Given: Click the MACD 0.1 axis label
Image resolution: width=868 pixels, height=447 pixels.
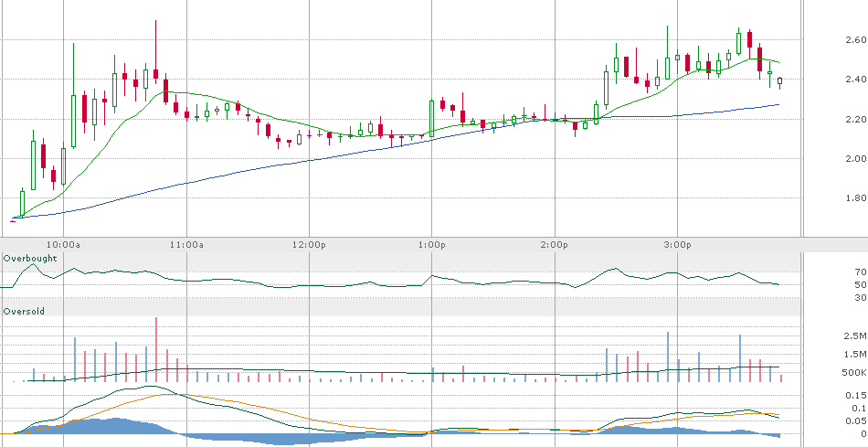Looking at the screenshot, I should 859,409.
